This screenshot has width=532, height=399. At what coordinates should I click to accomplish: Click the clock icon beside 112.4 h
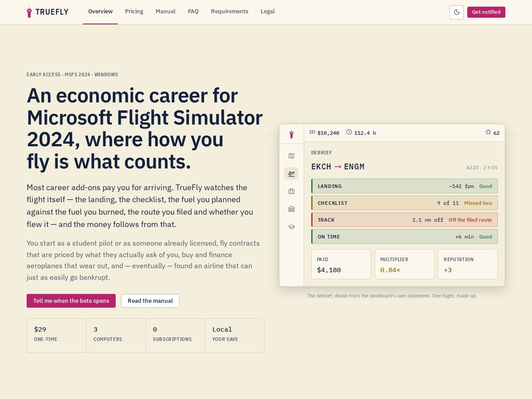click(349, 132)
